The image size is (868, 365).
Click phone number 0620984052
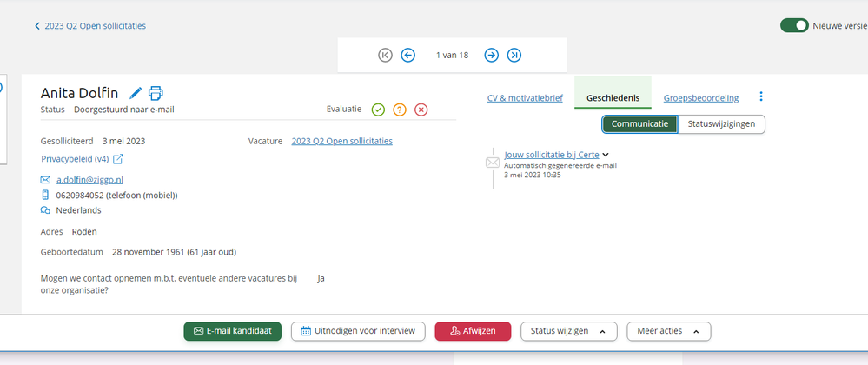tap(80, 195)
